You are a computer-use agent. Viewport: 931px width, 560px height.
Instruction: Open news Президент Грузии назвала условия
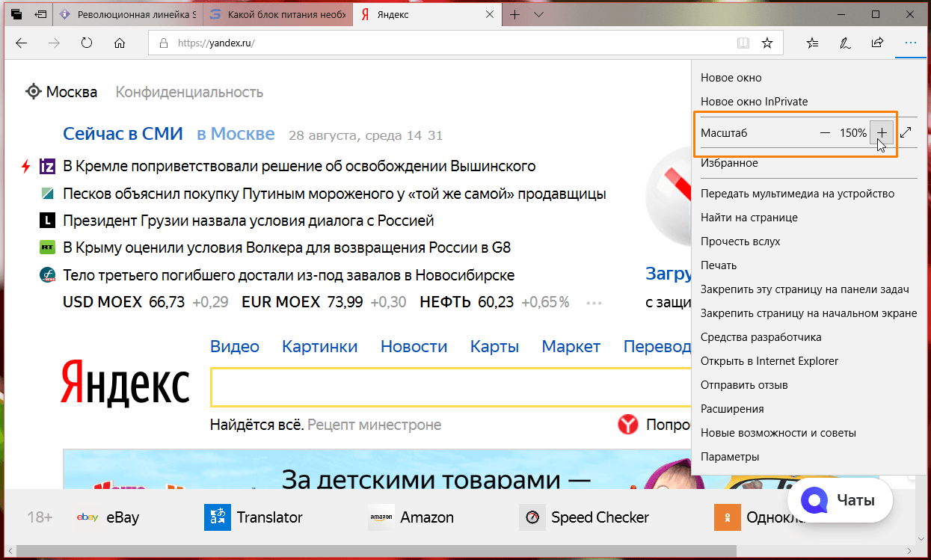pyautogui.click(x=248, y=221)
